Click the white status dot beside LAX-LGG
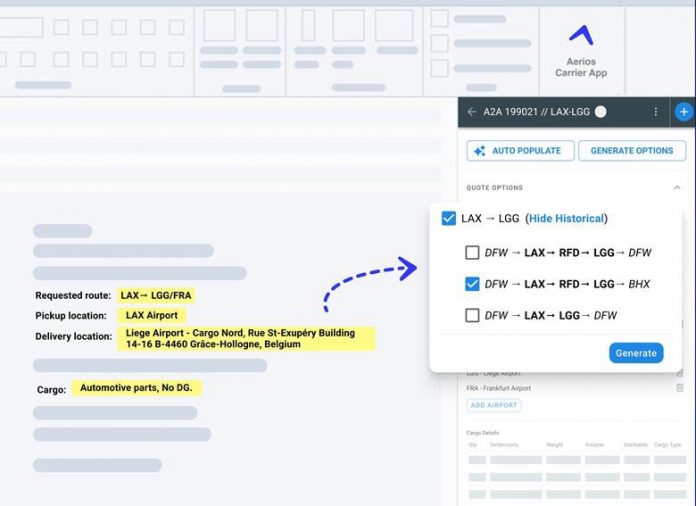 point(601,112)
